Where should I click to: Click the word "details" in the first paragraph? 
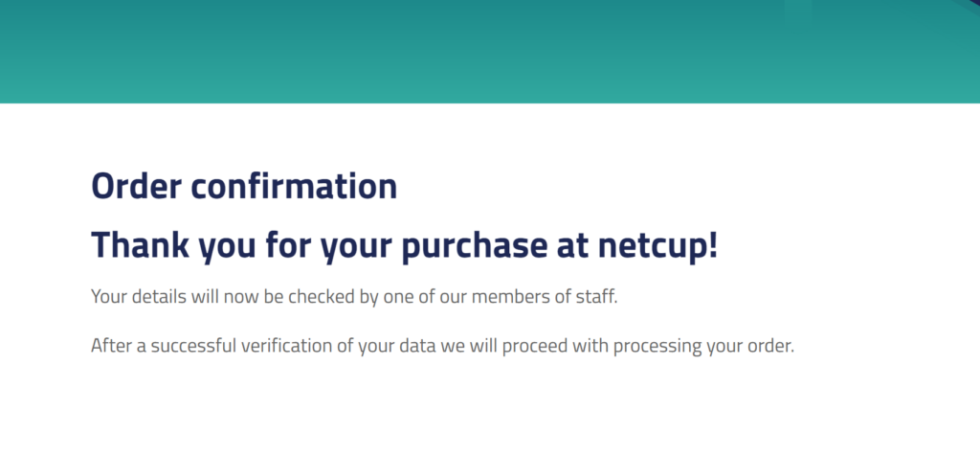161,296
